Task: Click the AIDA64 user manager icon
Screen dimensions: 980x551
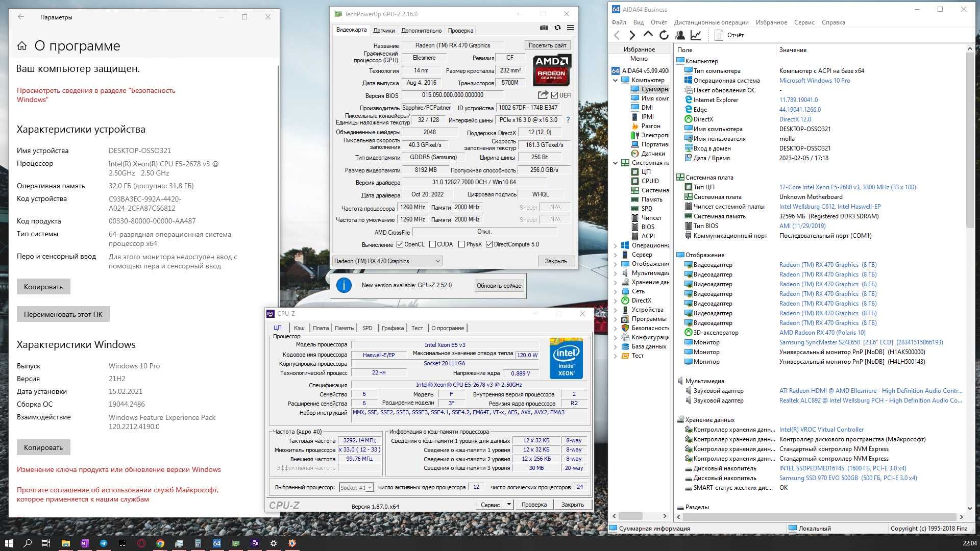Action: (x=680, y=35)
